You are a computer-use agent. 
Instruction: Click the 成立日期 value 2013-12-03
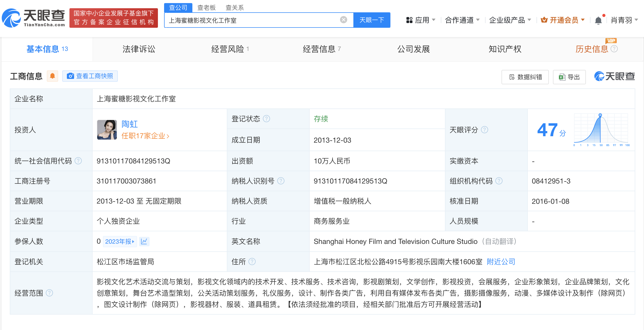332,140
